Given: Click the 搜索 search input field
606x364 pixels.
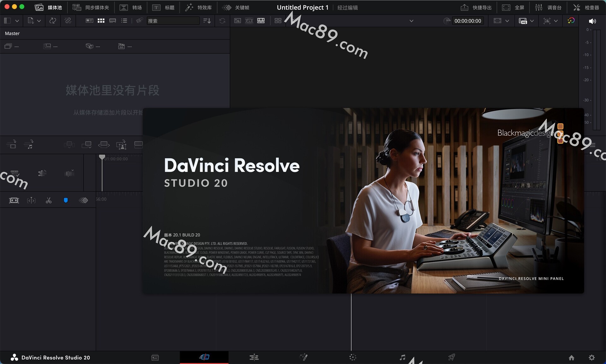Looking at the screenshot, I should click(x=173, y=21).
